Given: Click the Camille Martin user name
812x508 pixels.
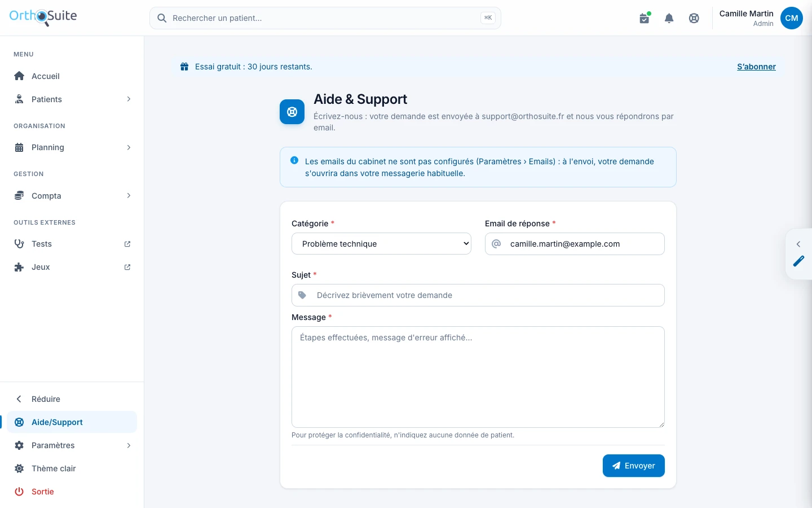Looking at the screenshot, I should tap(747, 14).
